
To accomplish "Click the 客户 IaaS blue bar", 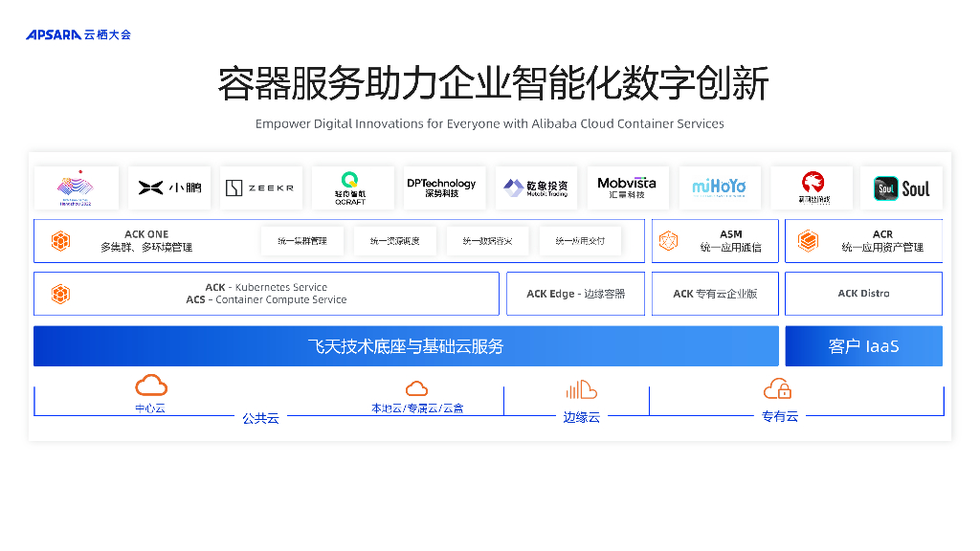I will (864, 346).
